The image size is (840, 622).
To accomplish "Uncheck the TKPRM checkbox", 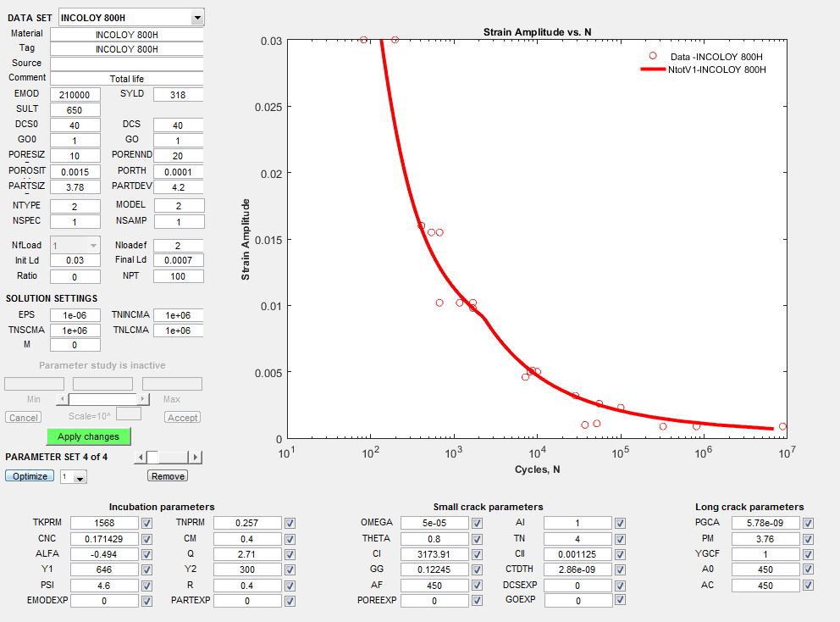I will pyautogui.click(x=147, y=523).
